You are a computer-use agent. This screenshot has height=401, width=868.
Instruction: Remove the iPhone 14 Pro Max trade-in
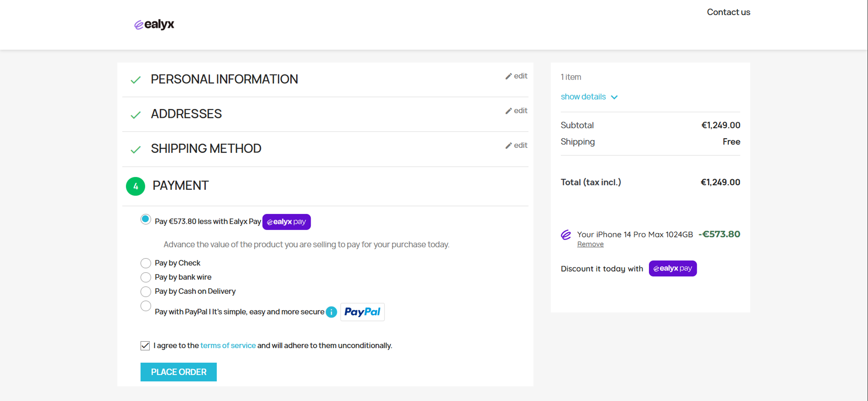(x=590, y=244)
